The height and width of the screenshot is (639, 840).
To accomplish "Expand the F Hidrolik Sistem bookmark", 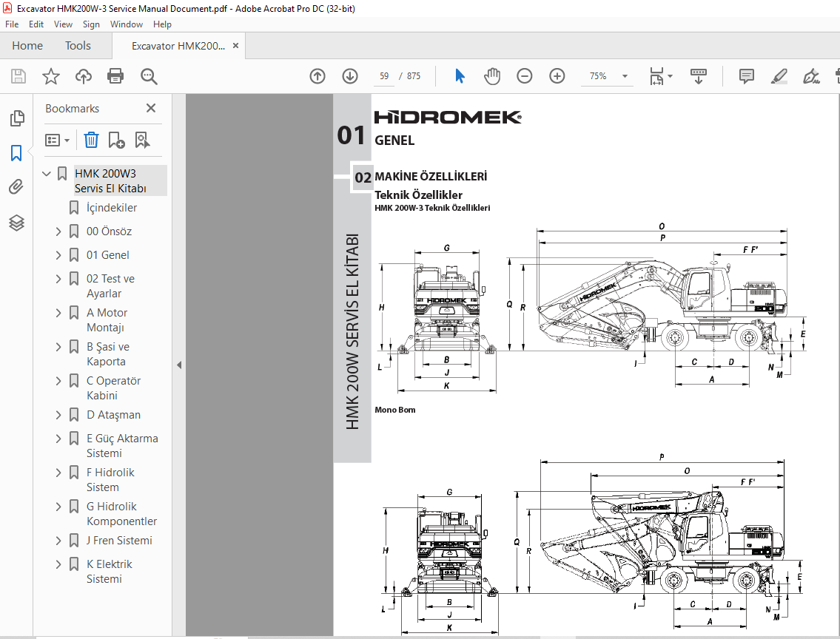I will point(58,473).
